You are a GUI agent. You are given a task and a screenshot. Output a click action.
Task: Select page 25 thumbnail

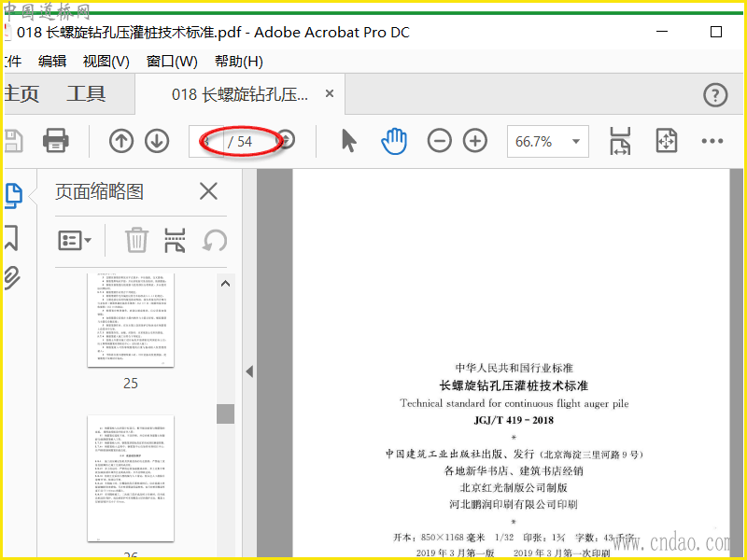[x=131, y=320]
